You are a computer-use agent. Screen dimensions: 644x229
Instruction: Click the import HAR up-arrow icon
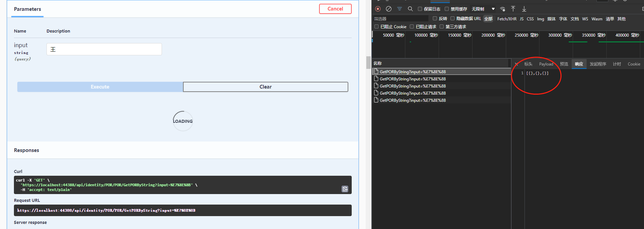pyautogui.click(x=513, y=9)
